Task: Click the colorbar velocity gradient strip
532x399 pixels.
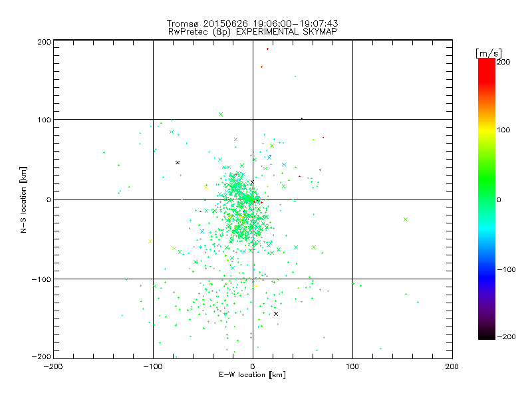Action: click(487, 199)
